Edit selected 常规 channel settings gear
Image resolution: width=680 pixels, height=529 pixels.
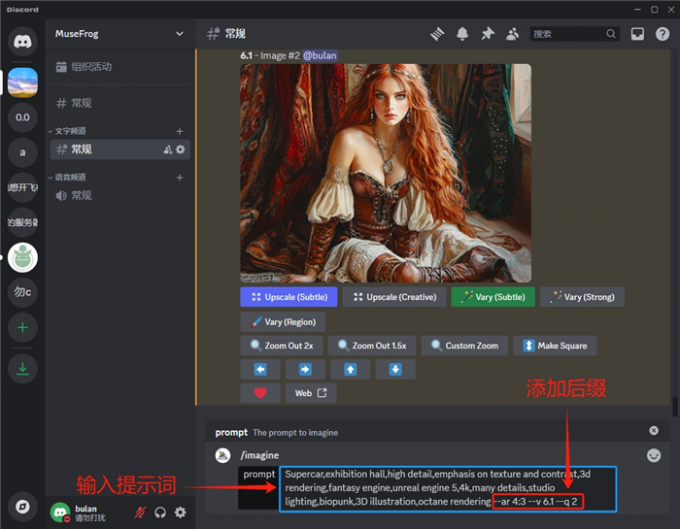pyautogui.click(x=180, y=150)
